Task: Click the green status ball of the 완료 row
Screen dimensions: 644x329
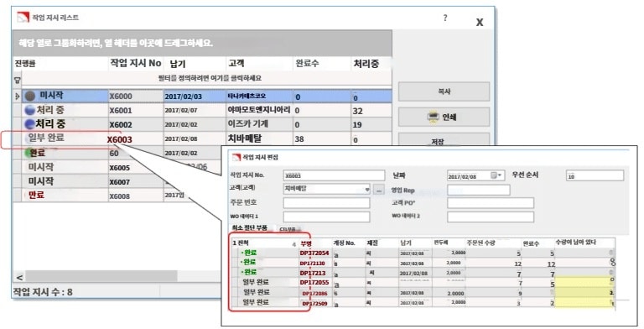Action: coord(29,153)
